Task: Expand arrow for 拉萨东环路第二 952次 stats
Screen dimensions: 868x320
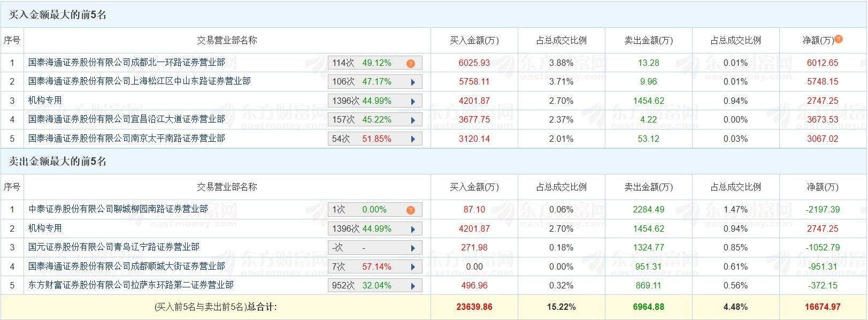Action: (x=413, y=286)
